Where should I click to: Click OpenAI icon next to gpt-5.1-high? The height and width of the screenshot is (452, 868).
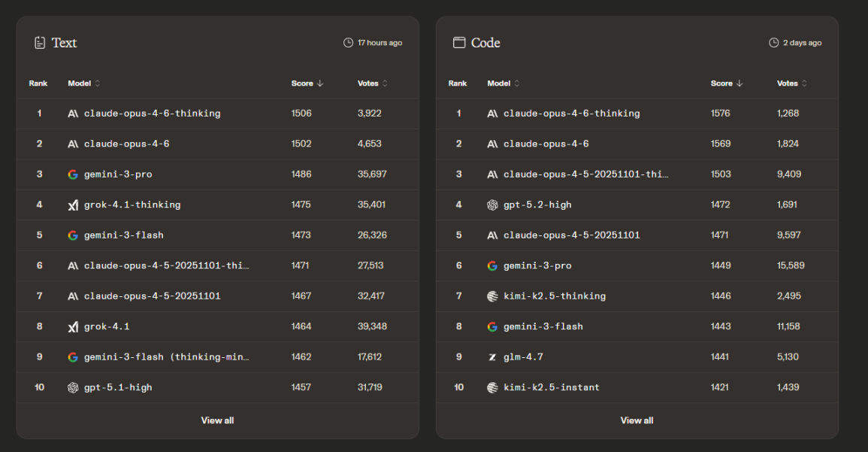[x=72, y=388]
